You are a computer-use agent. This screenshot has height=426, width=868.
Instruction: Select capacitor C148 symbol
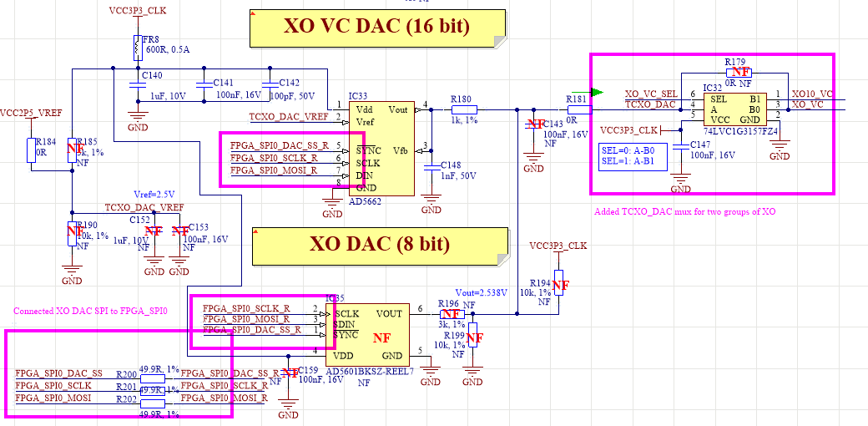[431, 168]
